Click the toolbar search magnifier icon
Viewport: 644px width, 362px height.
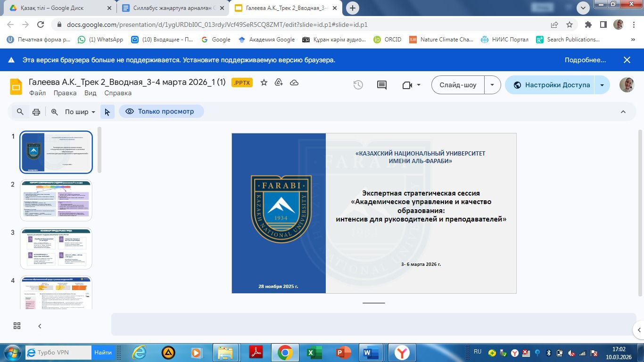point(20,112)
